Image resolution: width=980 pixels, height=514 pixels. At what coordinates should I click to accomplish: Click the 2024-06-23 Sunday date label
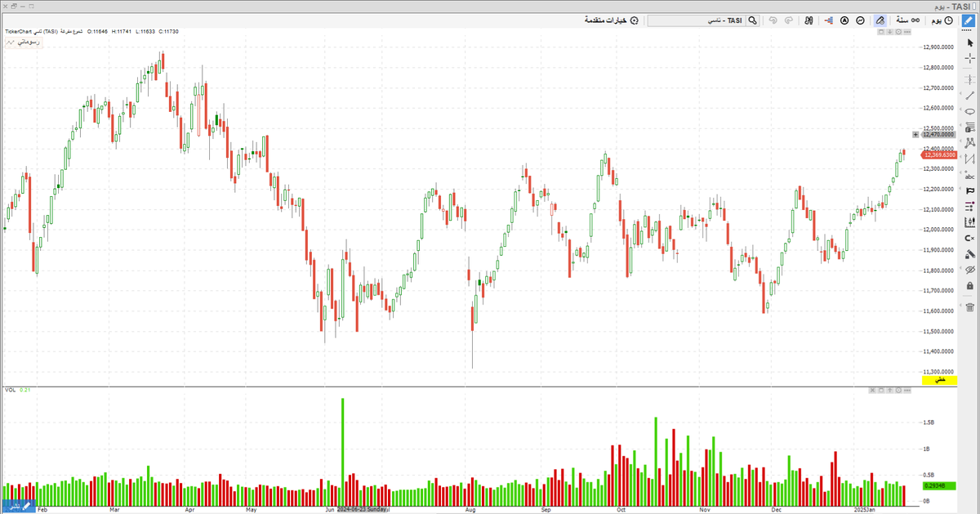[363, 508]
